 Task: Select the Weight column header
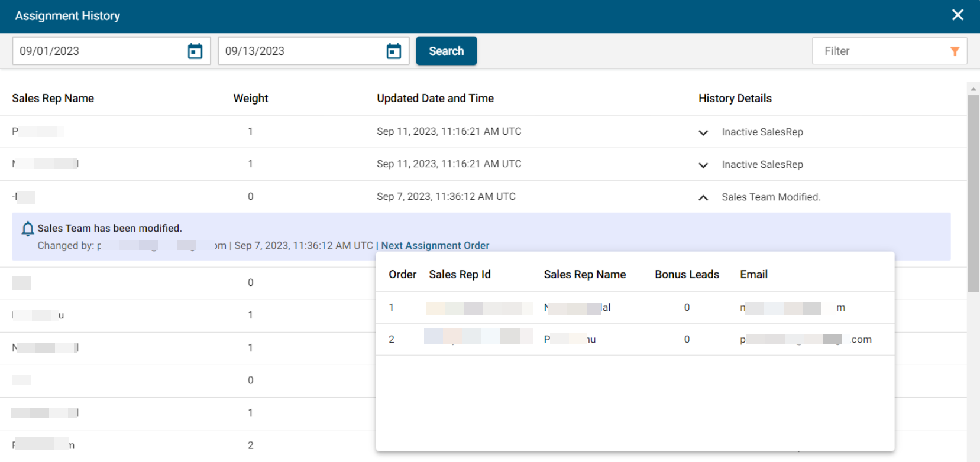click(x=251, y=98)
